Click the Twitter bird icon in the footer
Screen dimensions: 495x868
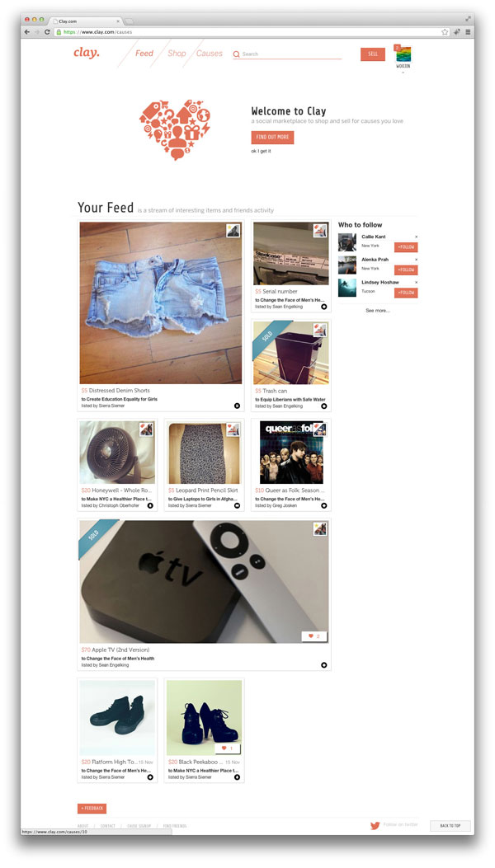pos(375,825)
